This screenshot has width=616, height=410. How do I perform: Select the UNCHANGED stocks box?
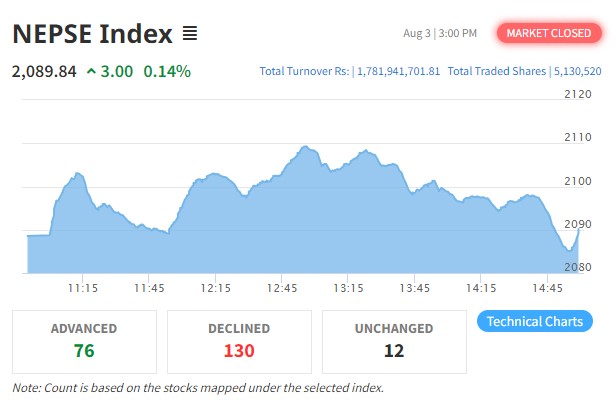click(x=394, y=342)
